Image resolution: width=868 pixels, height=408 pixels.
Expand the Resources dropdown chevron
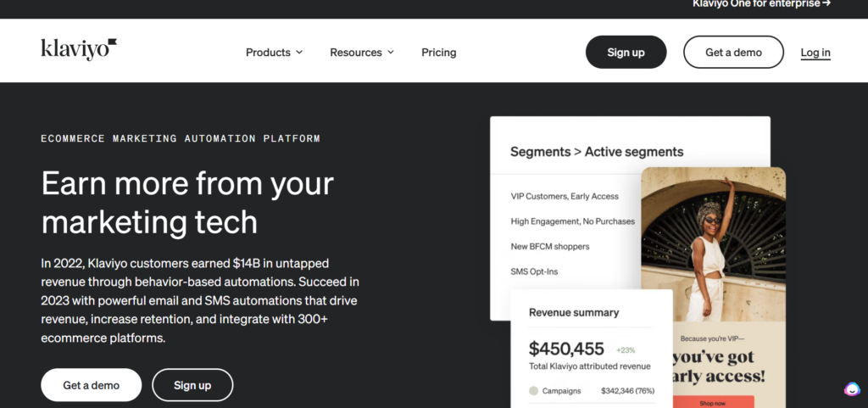[x=391, y=53]
